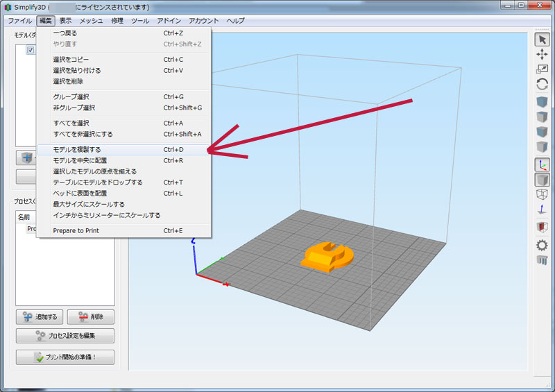Toggle coordinate axes display icon
Image resolution: width=555 pixels, height=392 pixels.
point(542,164)
